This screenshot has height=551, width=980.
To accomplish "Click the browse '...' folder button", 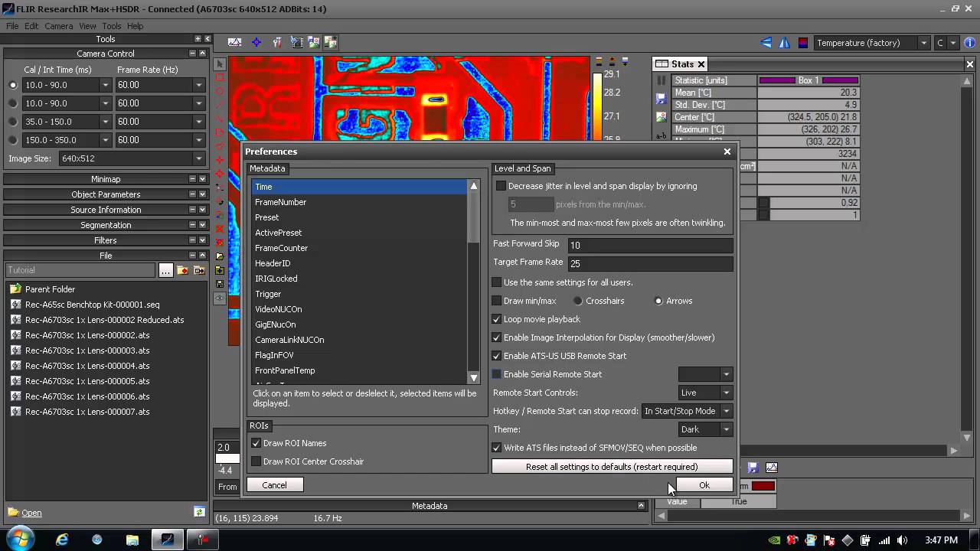I will 165,270.
